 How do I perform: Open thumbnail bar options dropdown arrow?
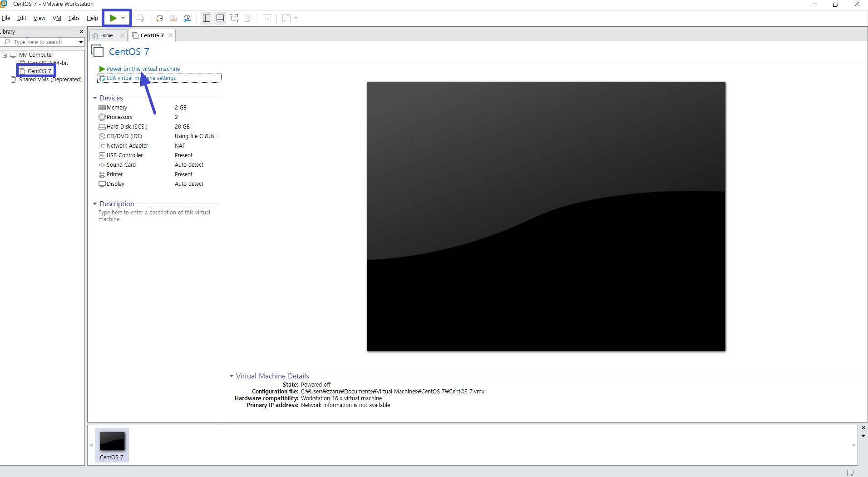(863, 436)
